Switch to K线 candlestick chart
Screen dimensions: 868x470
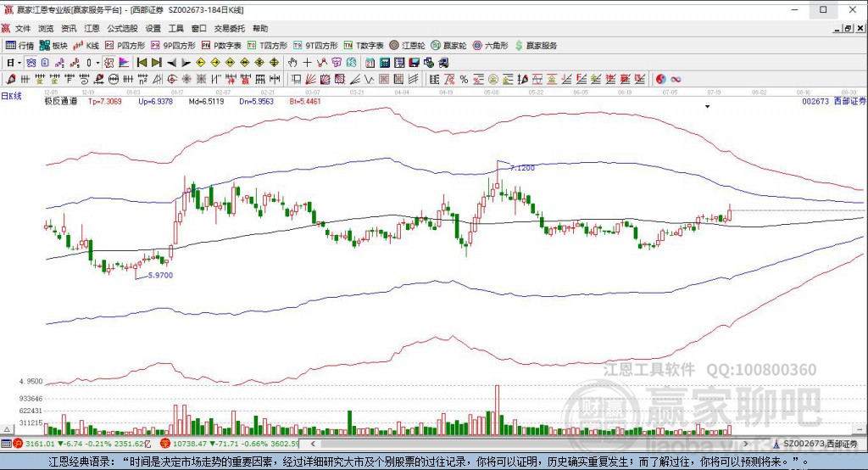coord(86,45)
